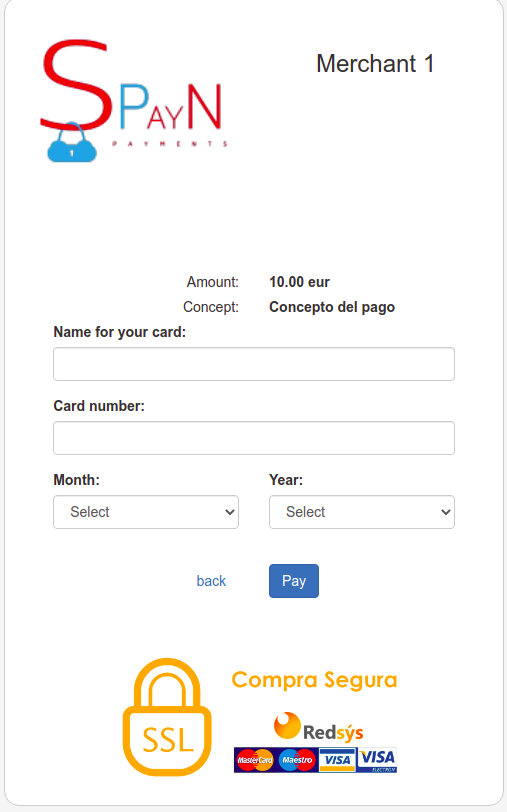Click the Merchant 1 heading
The image size is (507, 812).
coord(375,64)
